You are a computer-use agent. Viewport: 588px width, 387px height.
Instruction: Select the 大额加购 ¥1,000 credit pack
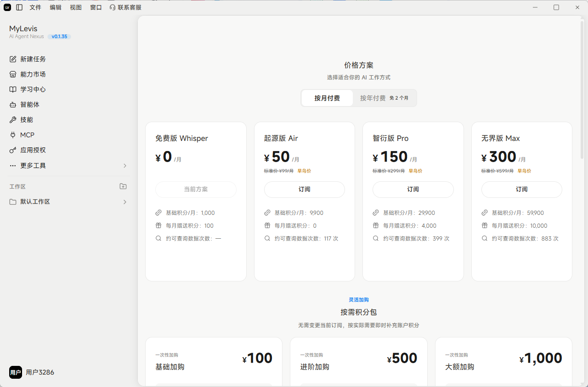503,362
